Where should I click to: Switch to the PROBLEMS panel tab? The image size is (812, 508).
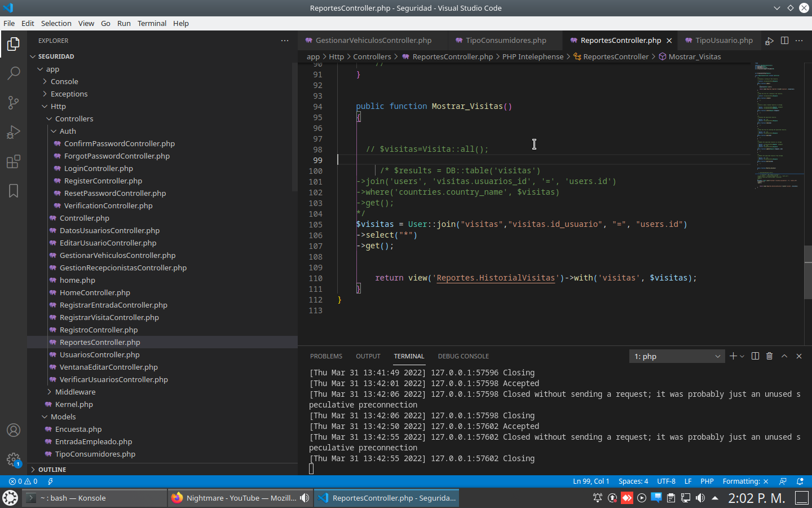326,356
